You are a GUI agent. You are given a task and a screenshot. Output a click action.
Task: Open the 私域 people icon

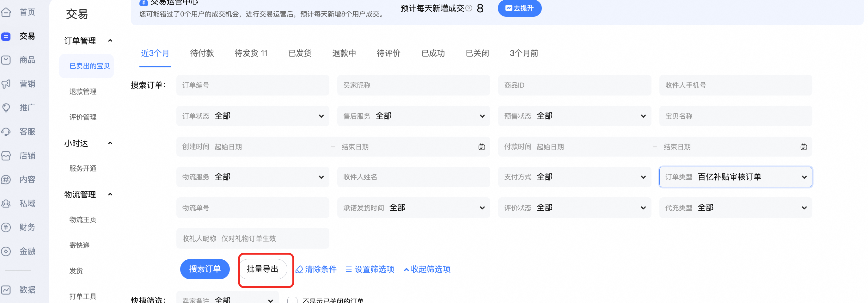click(6, 204)
